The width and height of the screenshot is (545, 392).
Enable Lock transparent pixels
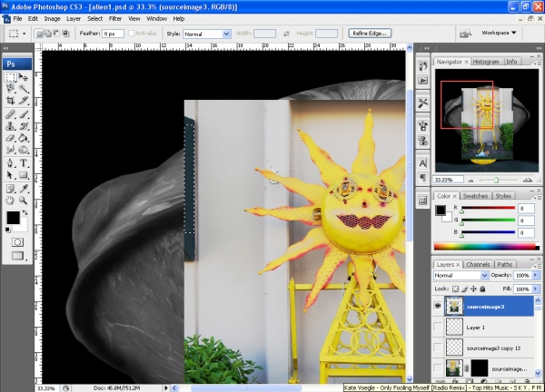[x=455, y=289]
